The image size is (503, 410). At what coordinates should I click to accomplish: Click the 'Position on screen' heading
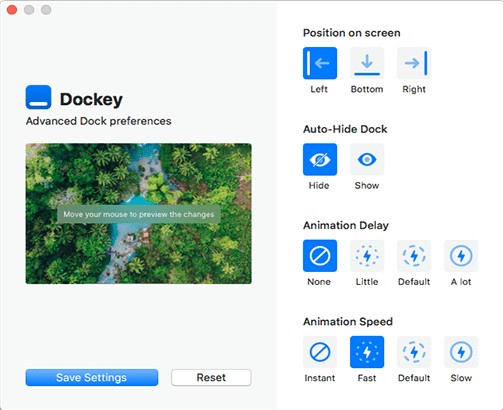[x=351, y=33]
